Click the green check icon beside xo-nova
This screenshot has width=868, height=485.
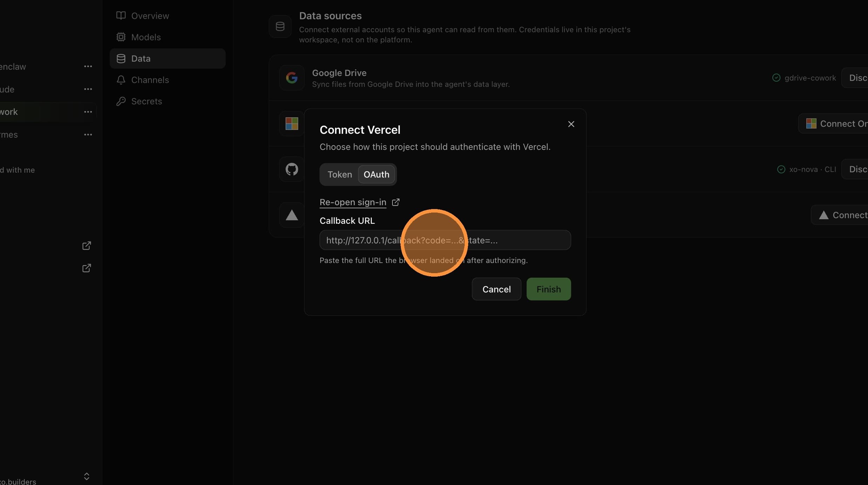pyautogui.click(x=781, y=169)
